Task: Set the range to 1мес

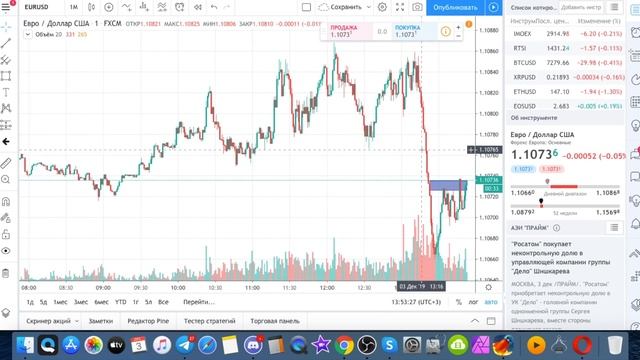Action: point(60,302)
